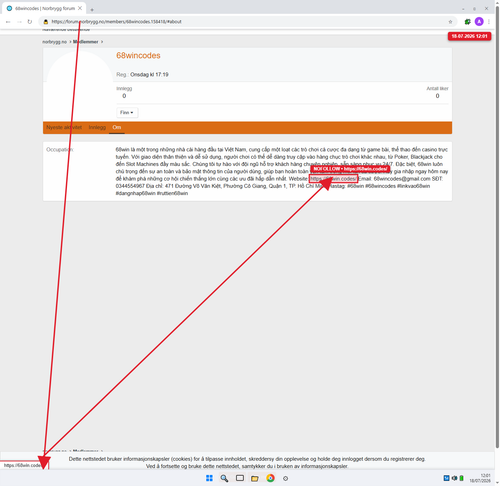
Task: Go back using browser back arrow
Action: pos(8,22)
